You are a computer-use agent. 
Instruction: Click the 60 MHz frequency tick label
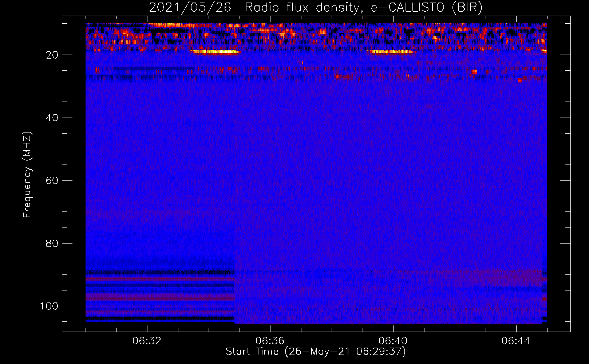tap(52, 181)
